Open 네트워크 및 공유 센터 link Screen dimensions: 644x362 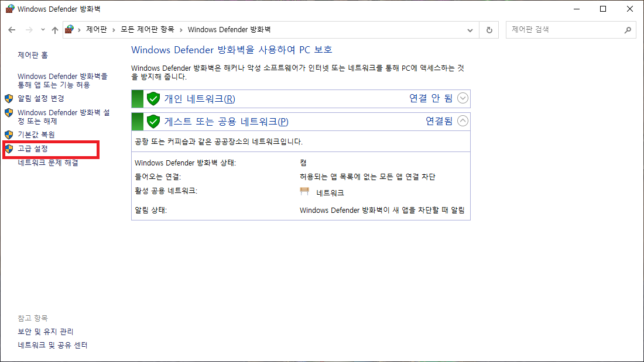click(x=53, y=345)
